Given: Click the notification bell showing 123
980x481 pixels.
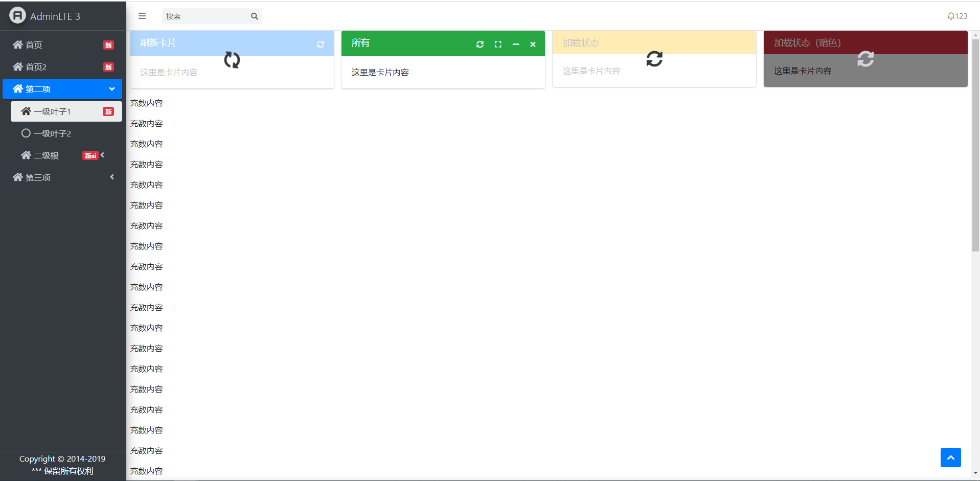Looking at the screenshot, I should pyautogui.click(x=955, y=15).
